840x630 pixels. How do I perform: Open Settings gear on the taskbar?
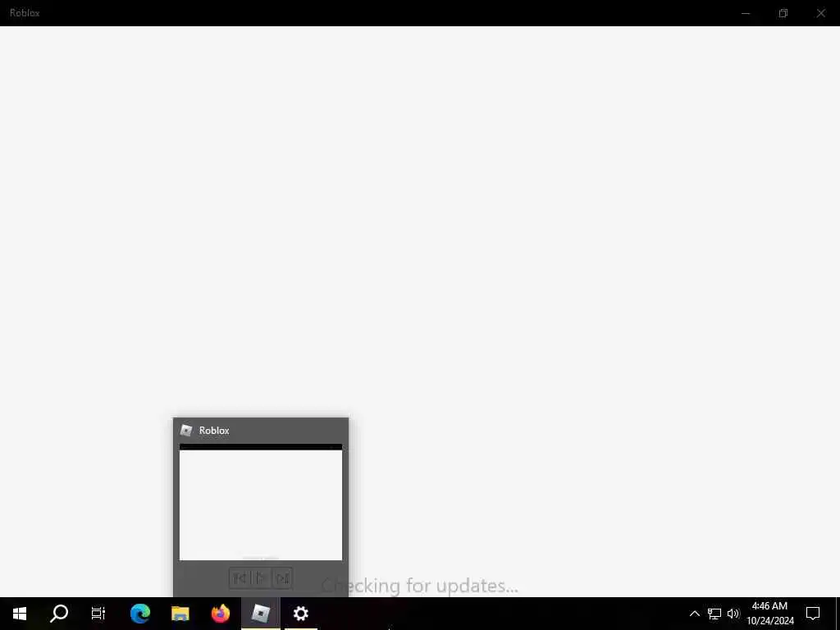point(300,614)
